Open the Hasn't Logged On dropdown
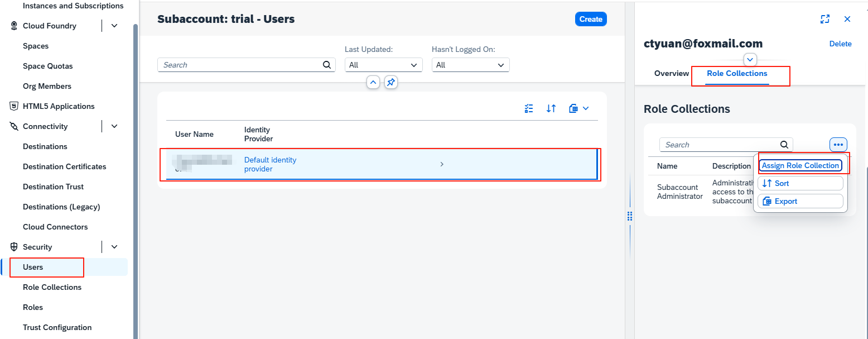This screenshot has height=339, width=868. 470,65
